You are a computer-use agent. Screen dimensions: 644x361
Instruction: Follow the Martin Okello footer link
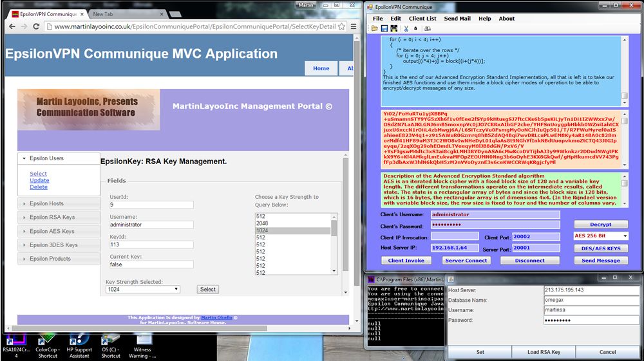point(216,317)
